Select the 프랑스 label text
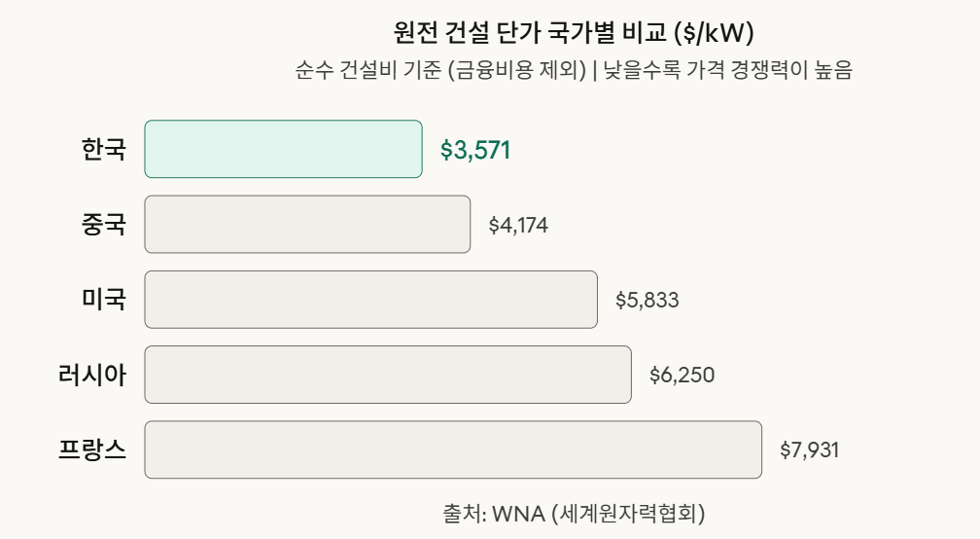This screenshot has width=980, height=539. coord(92,449)
